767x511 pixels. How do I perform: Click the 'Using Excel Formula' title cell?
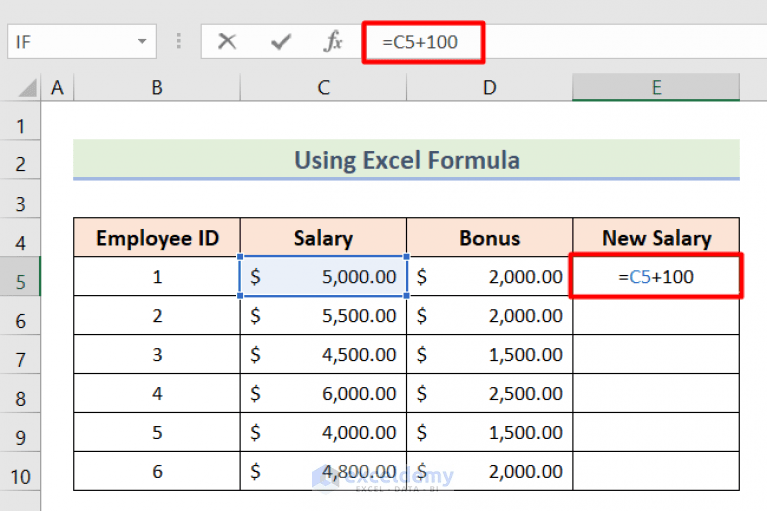(x=406, y=160)
